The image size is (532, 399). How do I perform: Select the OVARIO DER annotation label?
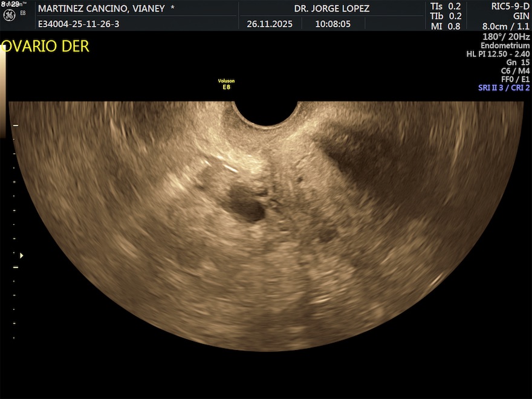click(45, 47)
